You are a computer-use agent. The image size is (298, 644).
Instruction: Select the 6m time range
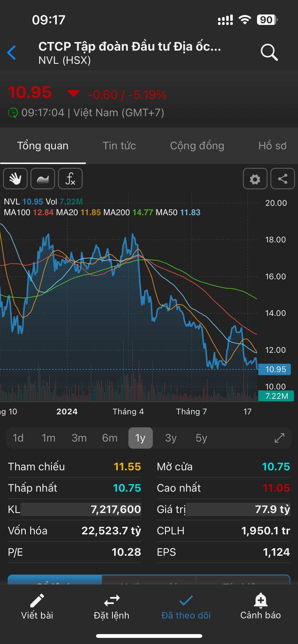[x=110, y=438]
